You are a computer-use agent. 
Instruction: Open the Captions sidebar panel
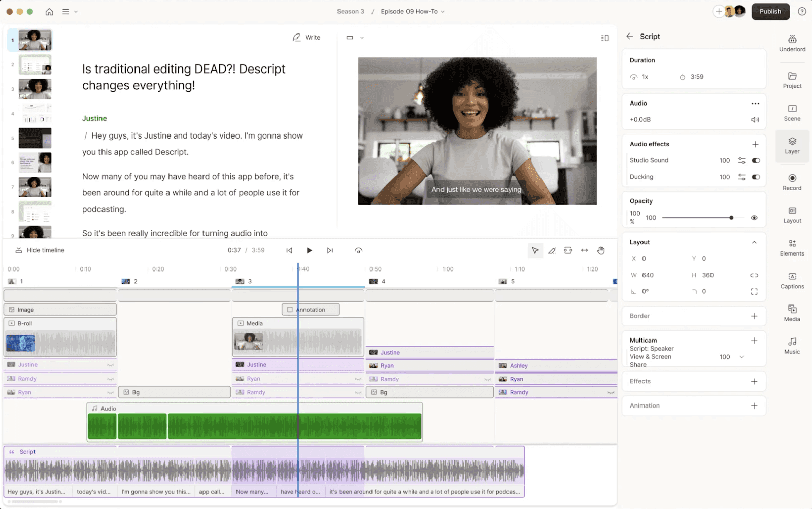792,280
